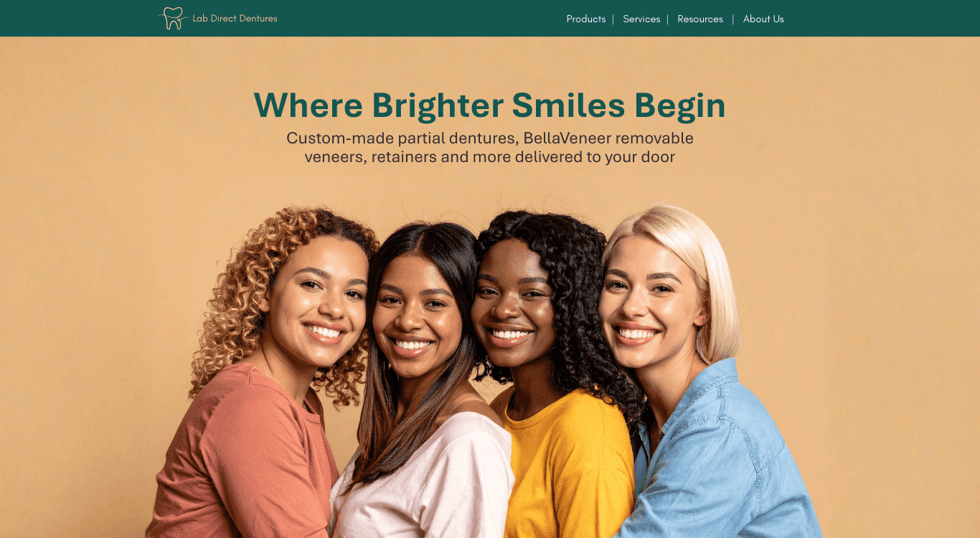This screenshot has width=980, height=538.
Task: Open the Products menu
Action: click(586, 19)
